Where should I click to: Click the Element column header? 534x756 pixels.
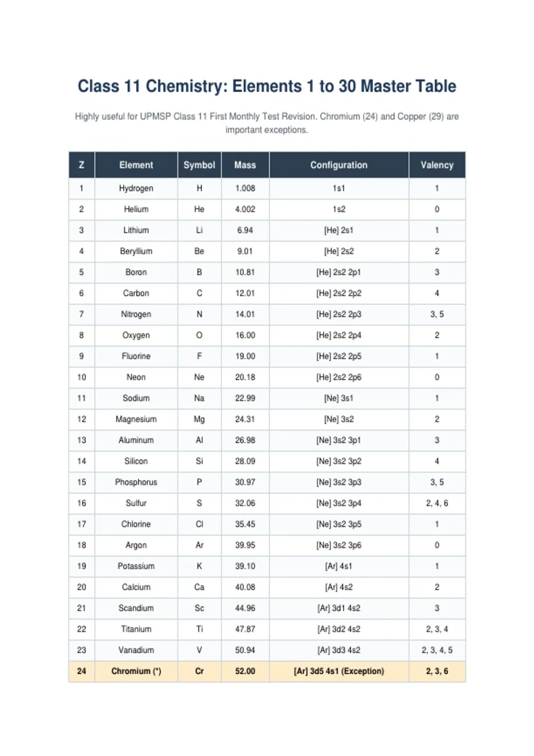pyautogui.click(x=136, y=165)
